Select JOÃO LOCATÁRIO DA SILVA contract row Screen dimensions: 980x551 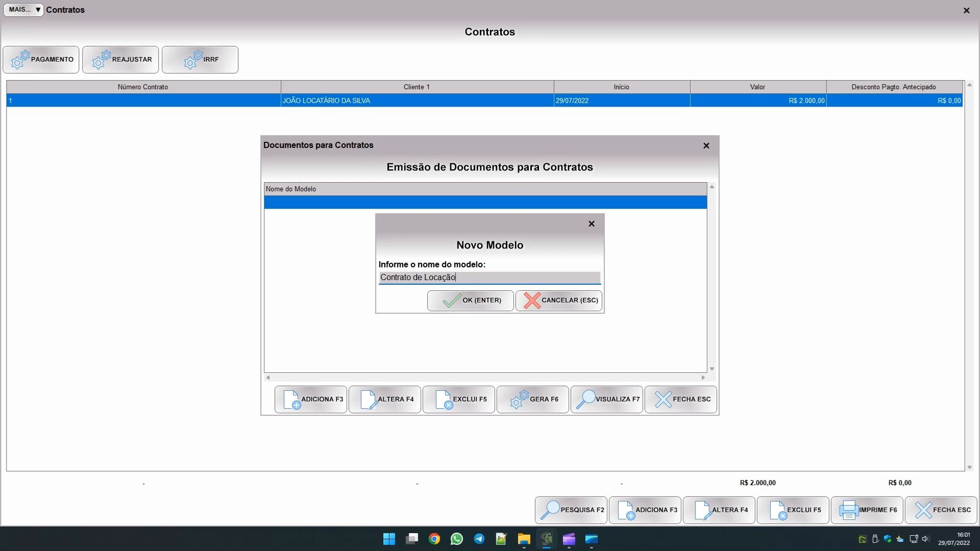[327, 101]
